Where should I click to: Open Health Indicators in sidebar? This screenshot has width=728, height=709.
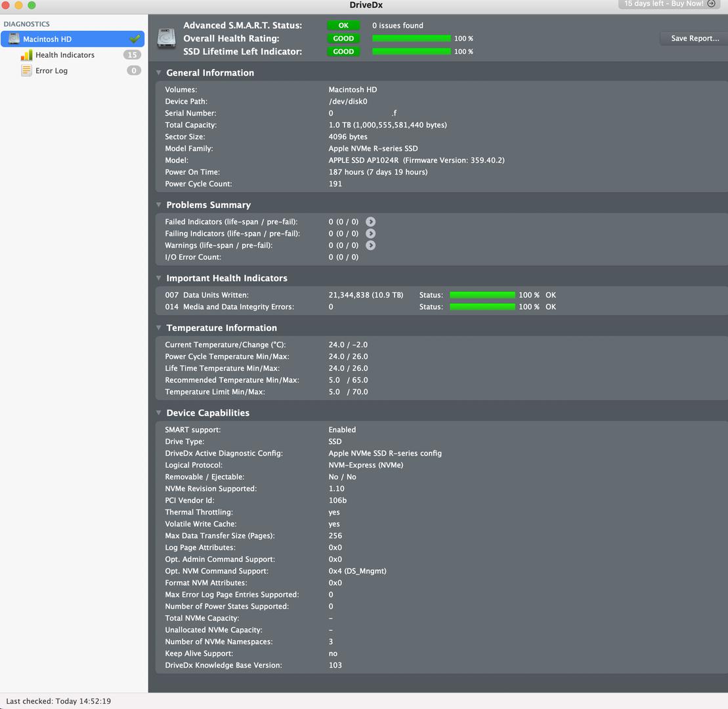65,54
